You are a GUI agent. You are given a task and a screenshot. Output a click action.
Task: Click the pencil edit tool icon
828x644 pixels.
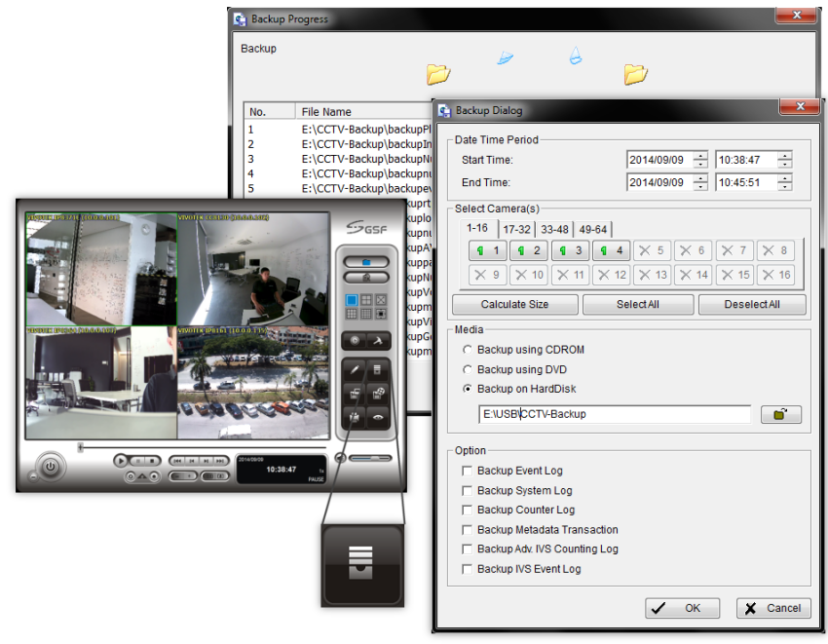354,370
